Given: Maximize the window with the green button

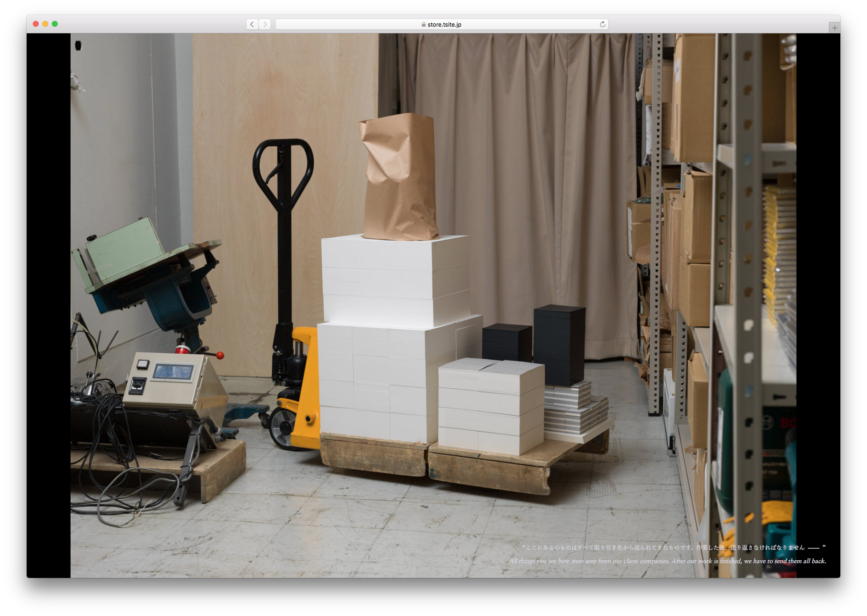Looking at the screenshot, I should pyautogui.click(x=55, y=24).
